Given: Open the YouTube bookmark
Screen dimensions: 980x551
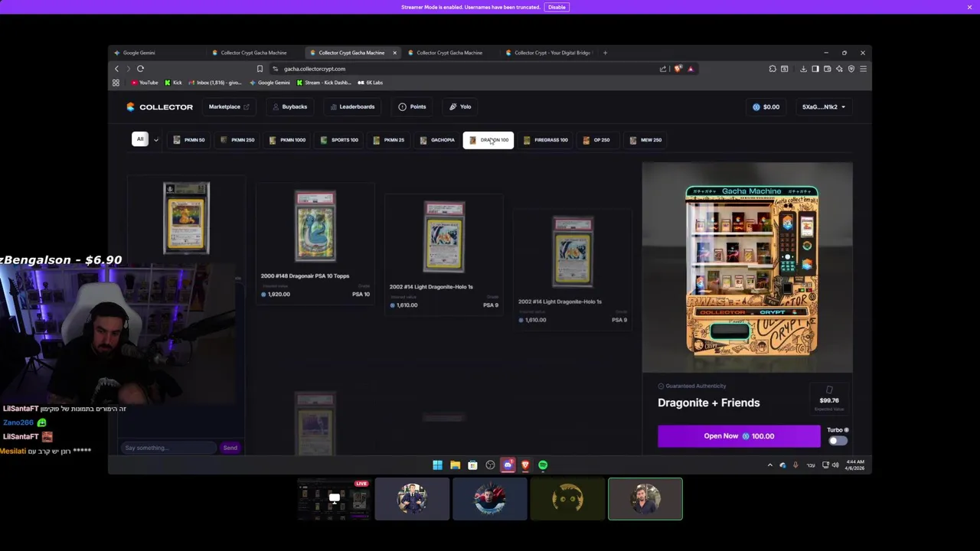Looking at the screenshot, I should coord(145,83).
